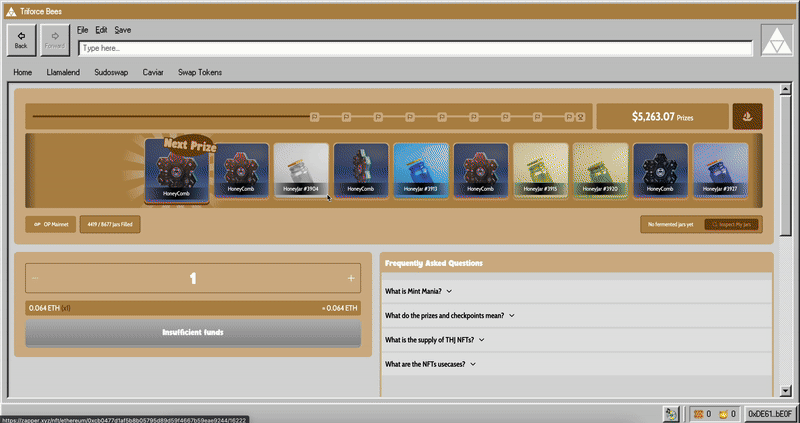Screen dimensions: 800x423
Task: Click the OP Mainnet network button
Action: 50,224
